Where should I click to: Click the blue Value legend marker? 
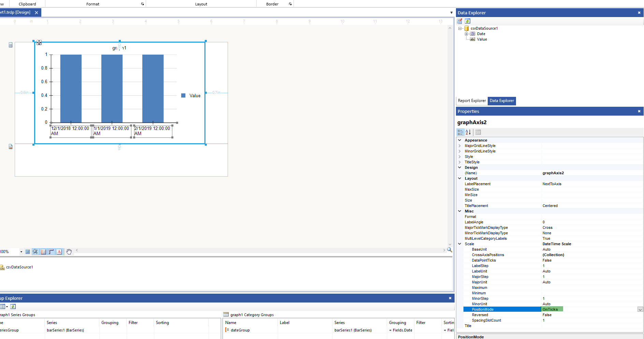coord(183,95)
